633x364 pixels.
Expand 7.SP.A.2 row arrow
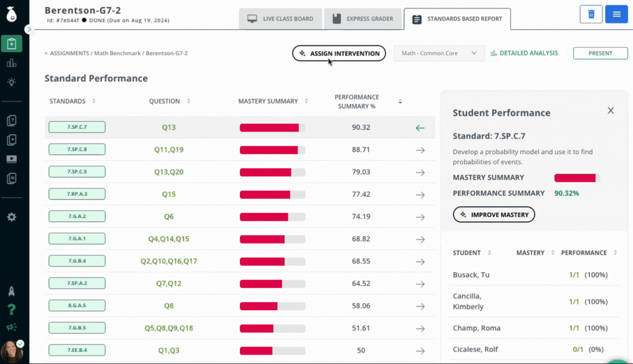click(x=420, y=284)
